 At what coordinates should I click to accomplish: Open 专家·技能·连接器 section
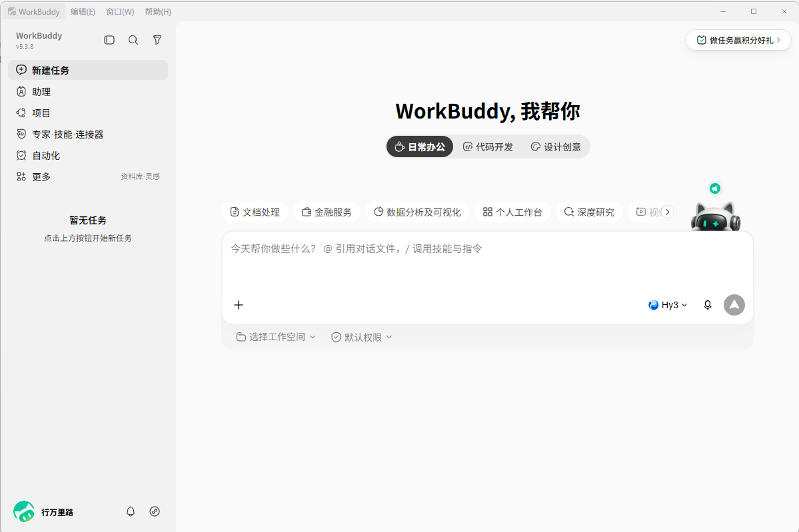pos(88,134)
